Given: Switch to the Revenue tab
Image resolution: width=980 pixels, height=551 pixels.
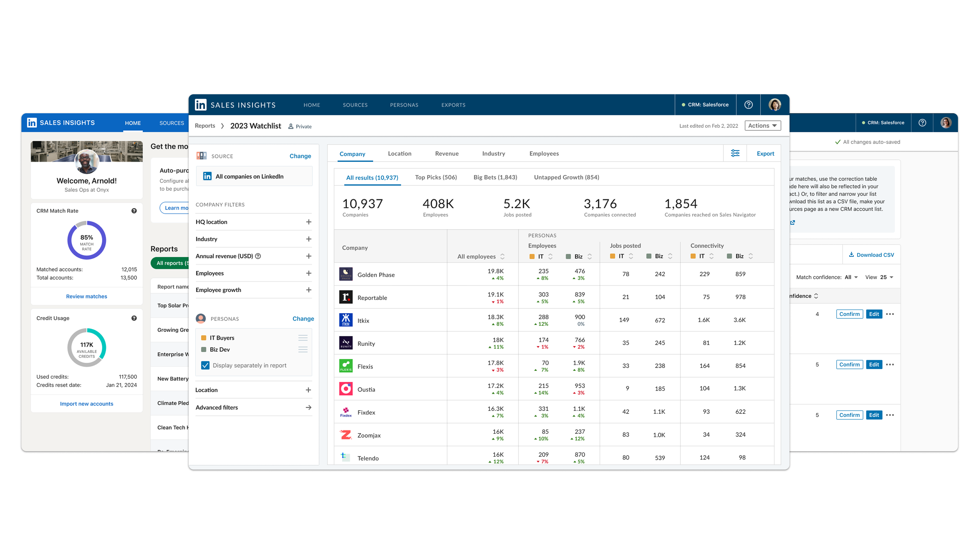Looking at the screenshot, I should pos(447,154).
